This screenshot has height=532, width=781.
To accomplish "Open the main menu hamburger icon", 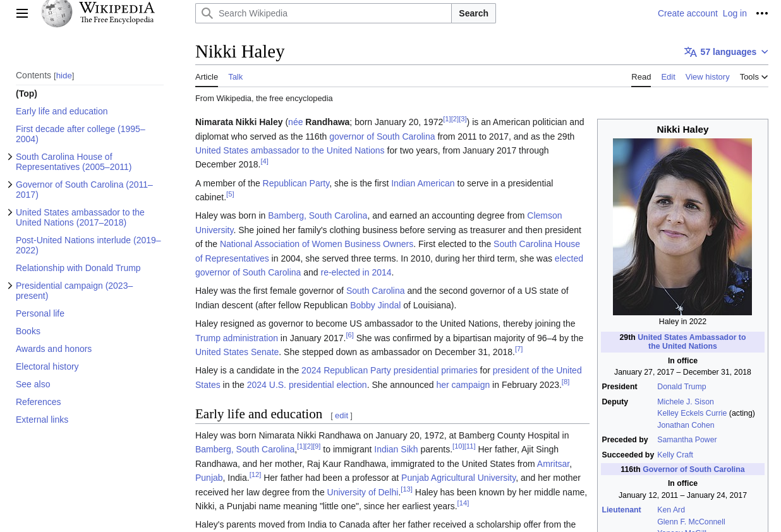I will pyautogui.click(x=22, y=13).
